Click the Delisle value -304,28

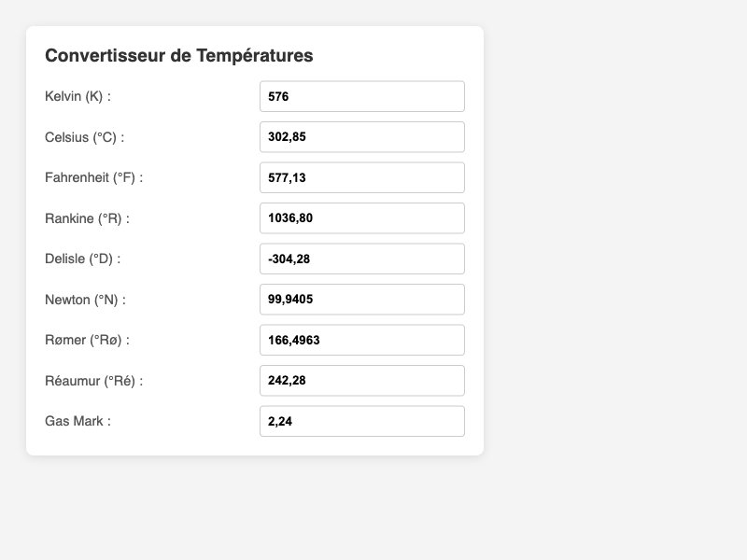click(x=361, y=259)
